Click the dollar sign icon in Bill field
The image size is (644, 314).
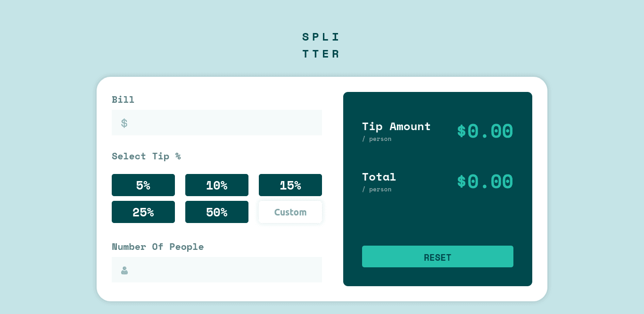coord(124,123)
